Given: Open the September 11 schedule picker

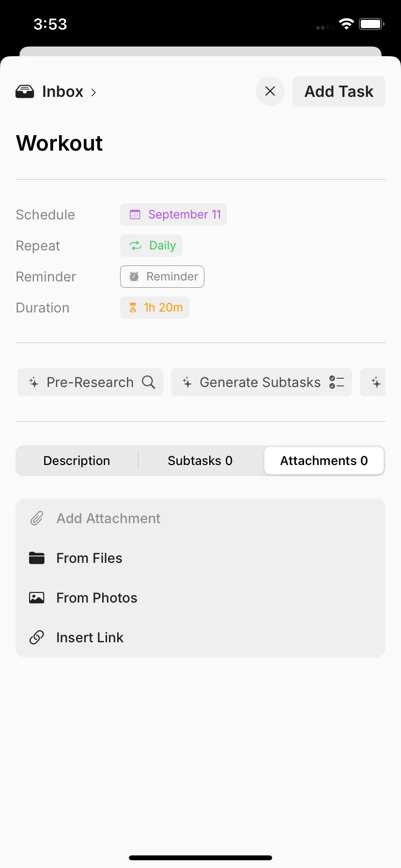Looking at the screenshot, I should tap(173, 215).
